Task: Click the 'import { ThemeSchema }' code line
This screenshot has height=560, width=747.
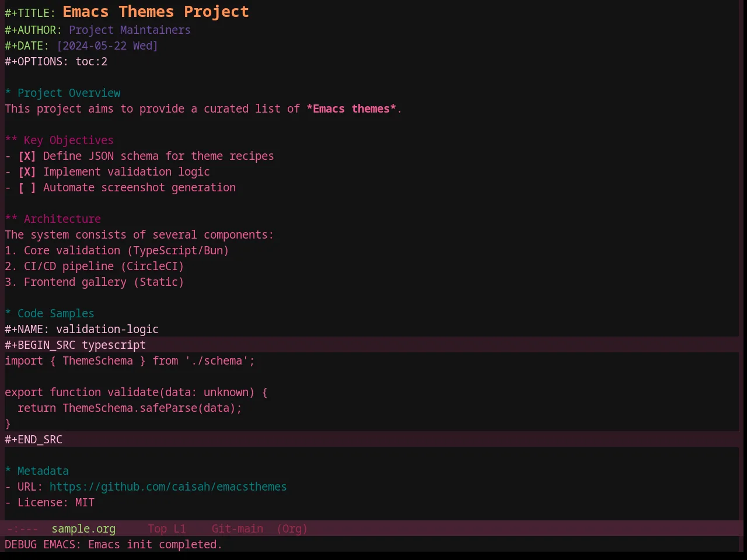Action: pos(130,361)
